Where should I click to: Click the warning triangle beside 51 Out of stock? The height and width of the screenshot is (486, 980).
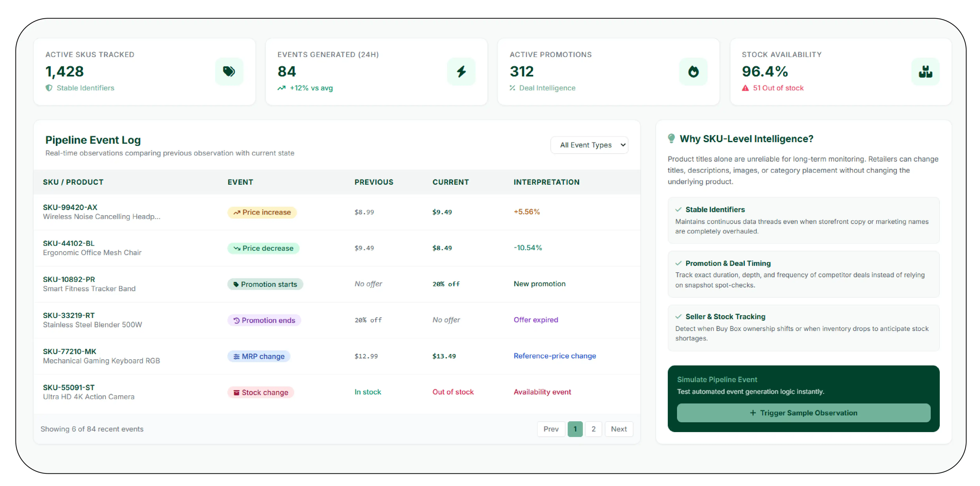pos(745,88)
